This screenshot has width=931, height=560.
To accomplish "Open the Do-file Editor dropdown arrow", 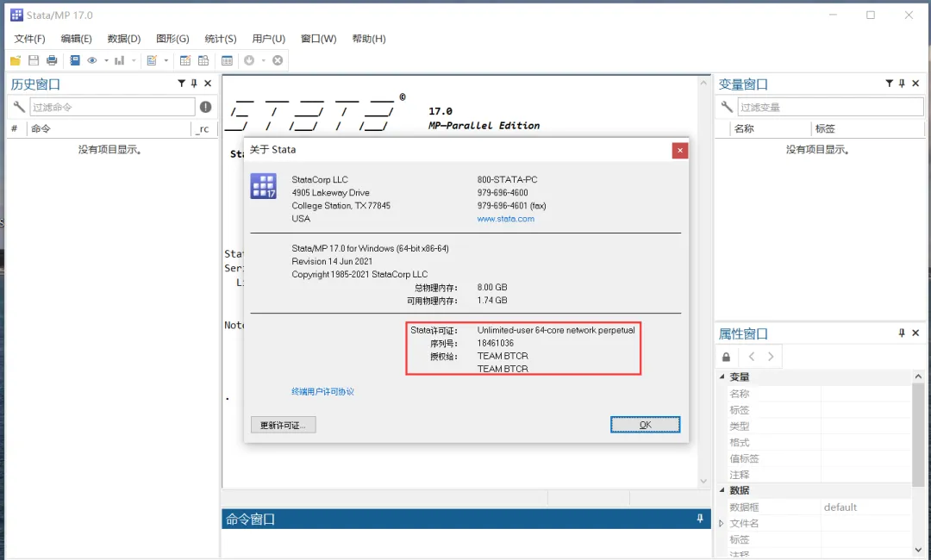I will 166,60.
